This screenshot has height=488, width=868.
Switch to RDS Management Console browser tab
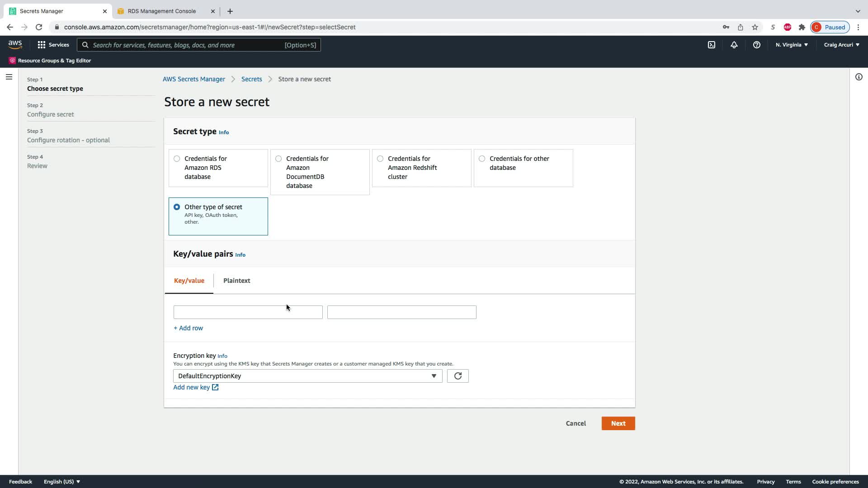coord(161,11)
